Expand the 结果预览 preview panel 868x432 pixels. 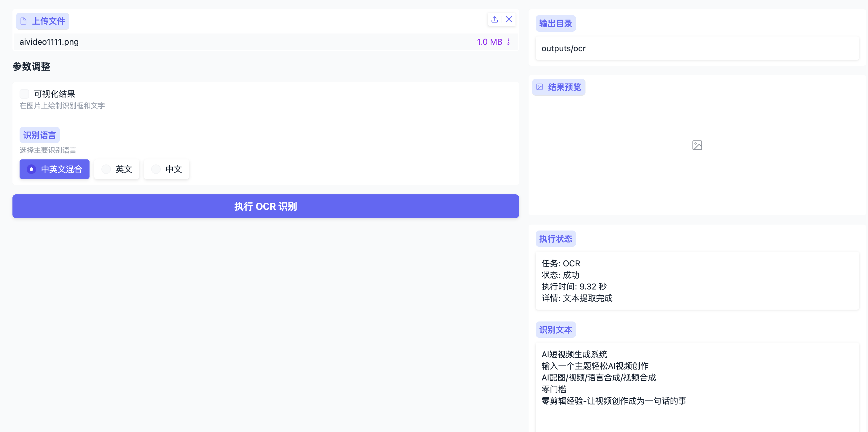558,87
